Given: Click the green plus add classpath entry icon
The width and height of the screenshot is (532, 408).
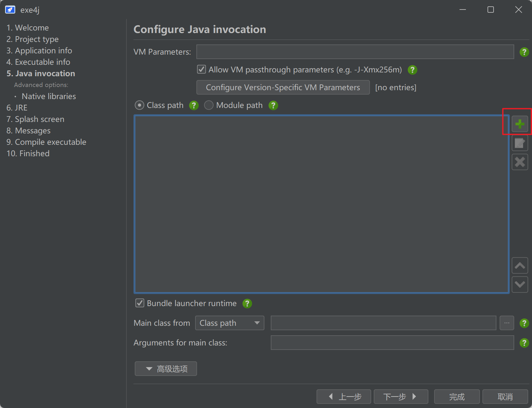Looking at the screenshot, I should click(x=520, y=124).
